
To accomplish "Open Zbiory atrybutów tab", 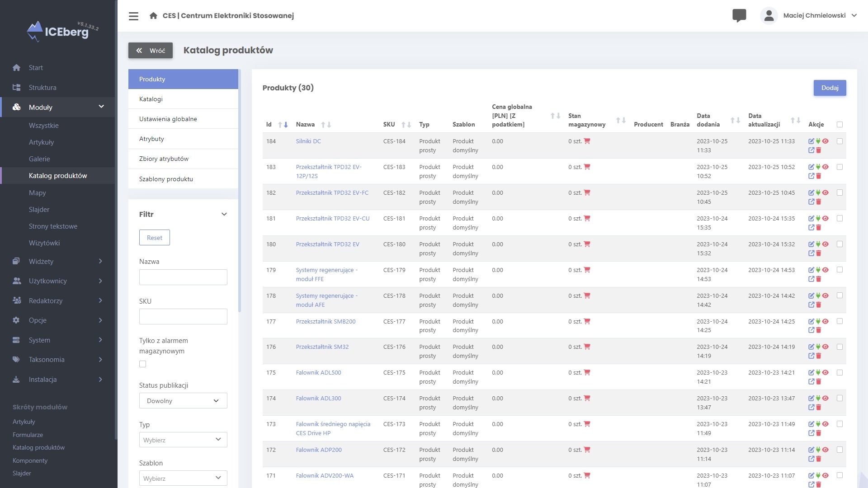I will [x=183, y=159].
